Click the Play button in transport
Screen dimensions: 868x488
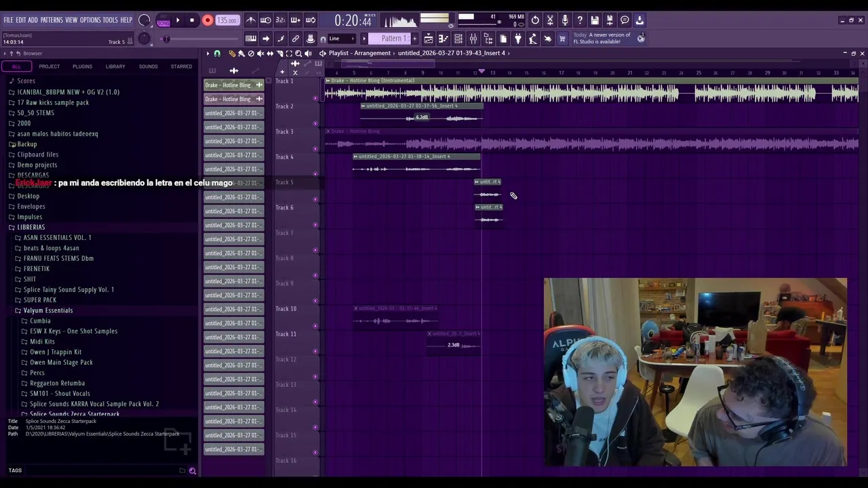[x=178, y=20]
